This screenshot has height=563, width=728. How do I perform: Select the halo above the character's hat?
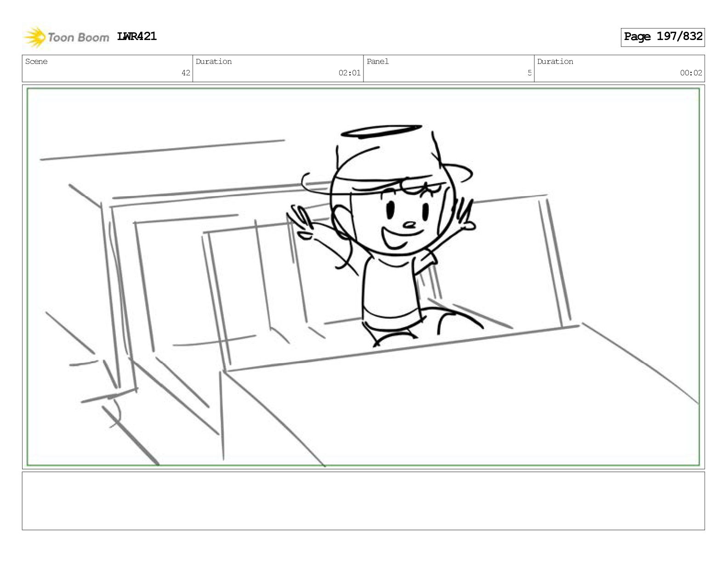pos(381,131)
